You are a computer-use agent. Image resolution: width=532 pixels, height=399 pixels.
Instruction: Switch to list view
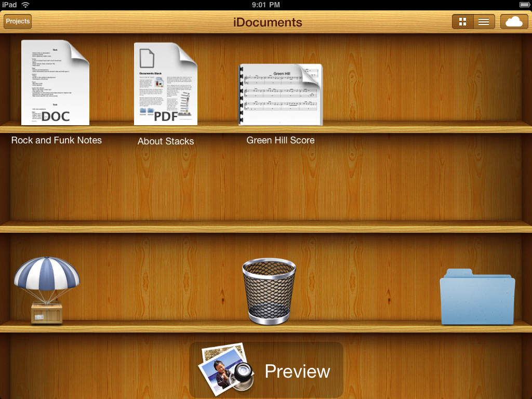pos(484,22)
